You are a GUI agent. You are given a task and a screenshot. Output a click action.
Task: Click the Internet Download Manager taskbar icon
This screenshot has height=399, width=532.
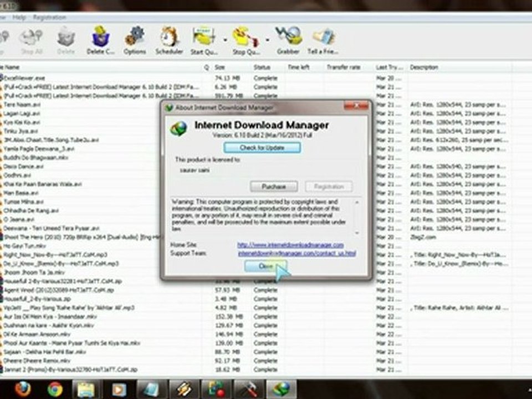click(282, 389)
